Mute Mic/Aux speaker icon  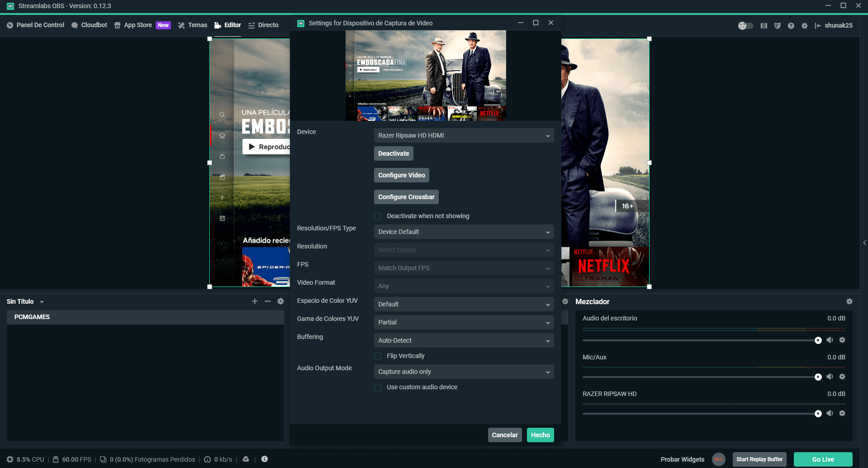coord(830,377)
